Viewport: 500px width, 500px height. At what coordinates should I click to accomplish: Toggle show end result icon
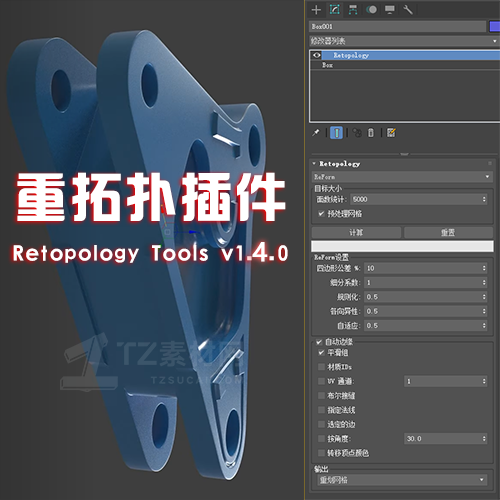point(336,133)
